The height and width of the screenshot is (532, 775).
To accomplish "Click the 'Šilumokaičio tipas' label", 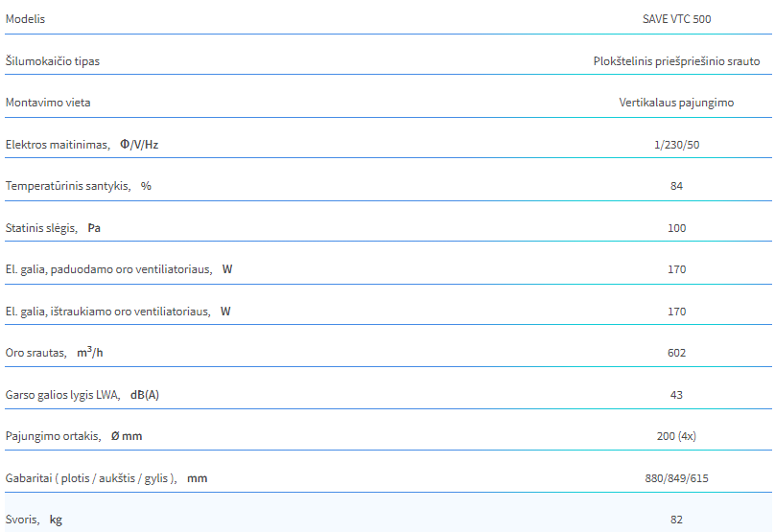I will click(x=53, y=61).
